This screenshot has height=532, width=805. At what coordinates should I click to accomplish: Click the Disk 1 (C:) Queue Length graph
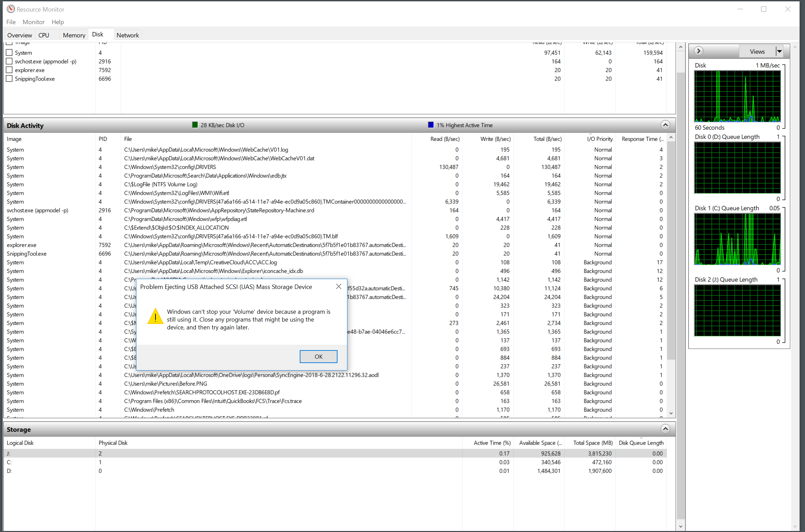click(x=737, y=239)
